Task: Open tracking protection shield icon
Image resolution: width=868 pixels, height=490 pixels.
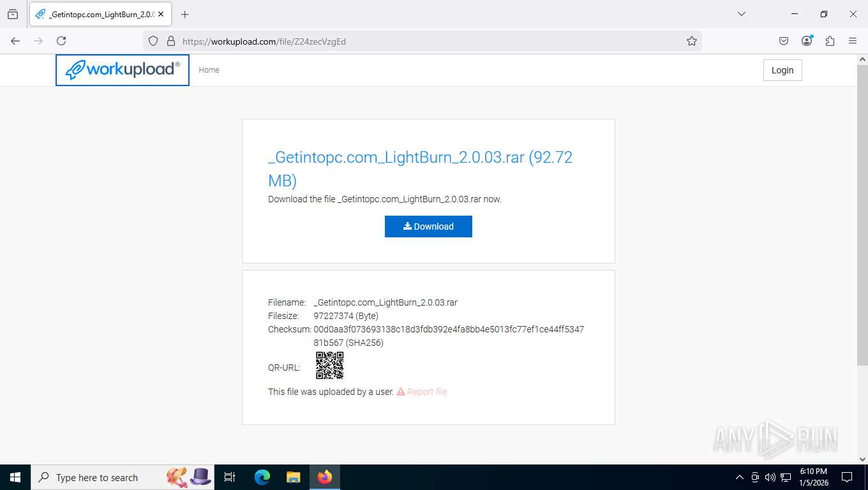Action: click(x=153, y=41)
